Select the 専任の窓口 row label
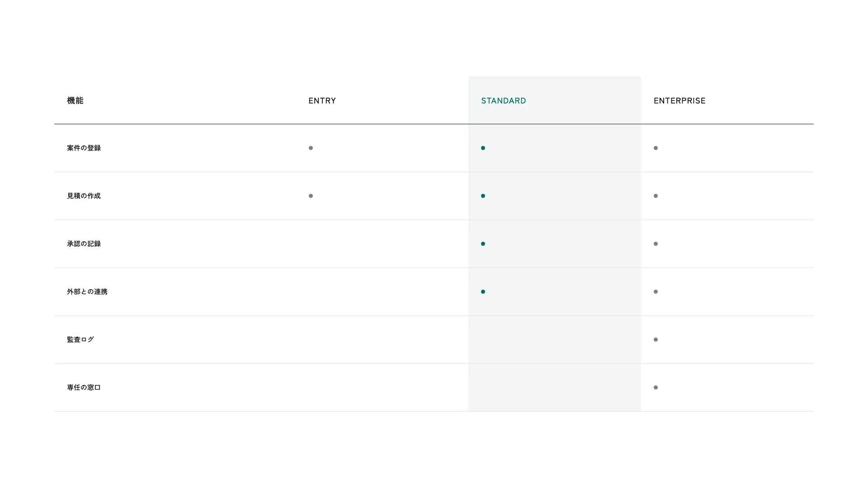The height and width of the screenshot is (488, 868). tap(84, 387)
